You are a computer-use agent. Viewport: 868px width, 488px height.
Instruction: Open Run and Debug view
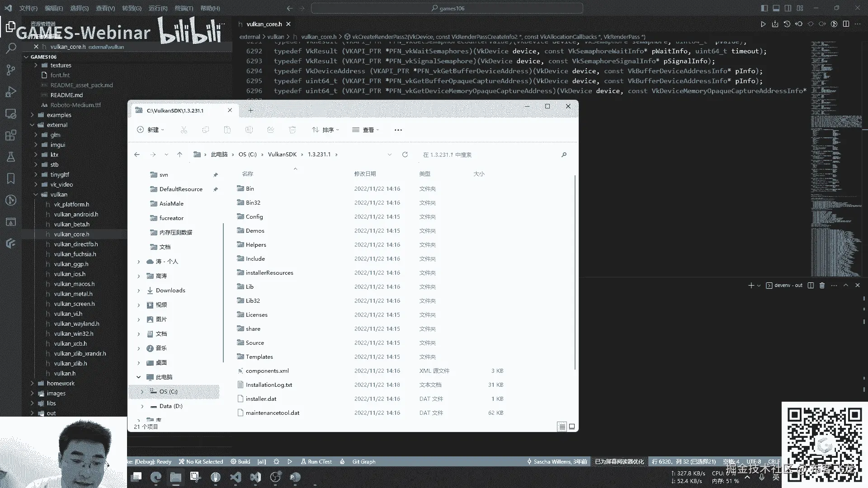(x=11, y=92)
